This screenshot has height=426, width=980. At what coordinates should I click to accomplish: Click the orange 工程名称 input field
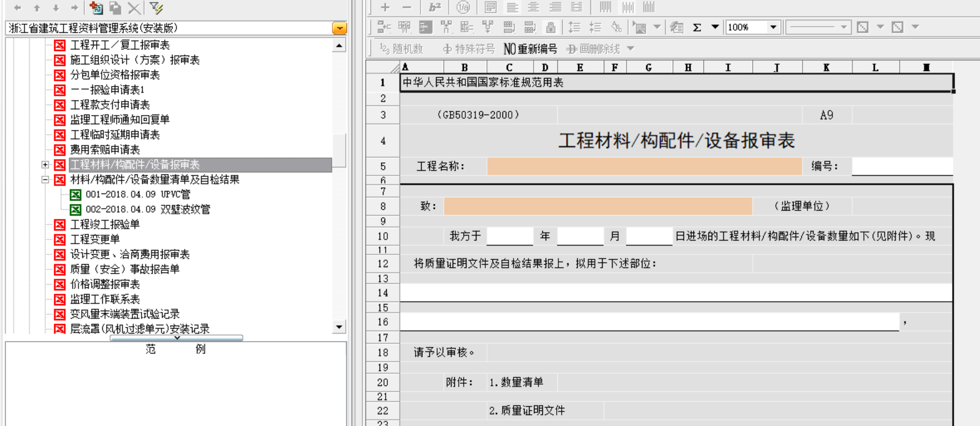click(x=644, y=166)
